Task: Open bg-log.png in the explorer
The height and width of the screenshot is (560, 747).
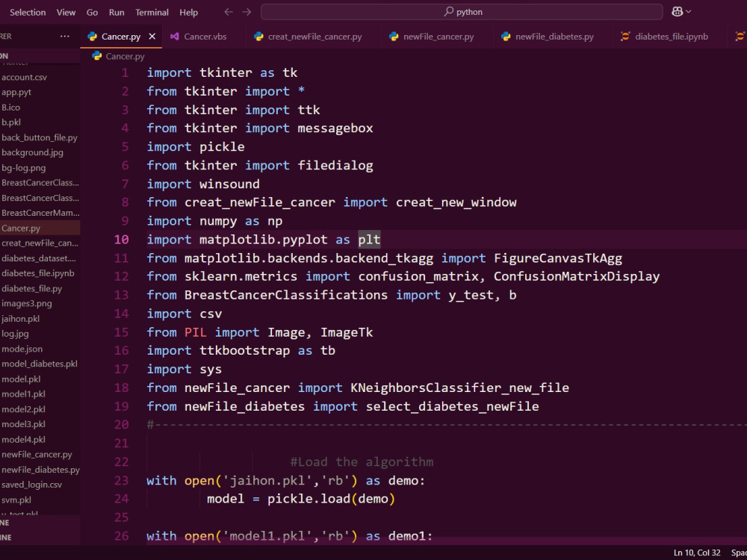Action: (x=23, y=167)
